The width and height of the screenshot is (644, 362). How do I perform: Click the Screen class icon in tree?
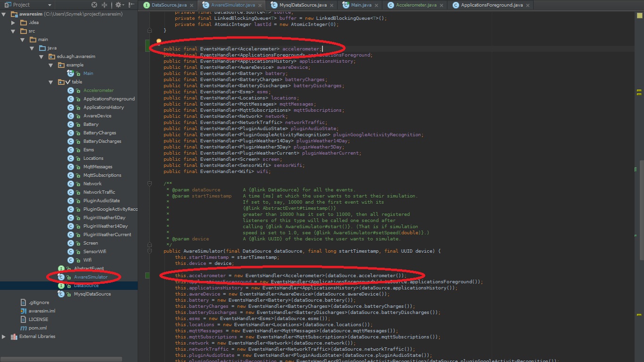coord(71,243)
